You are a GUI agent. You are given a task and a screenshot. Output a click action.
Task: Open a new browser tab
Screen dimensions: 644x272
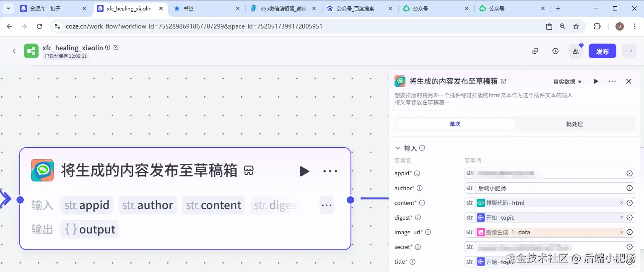[558, 8]
